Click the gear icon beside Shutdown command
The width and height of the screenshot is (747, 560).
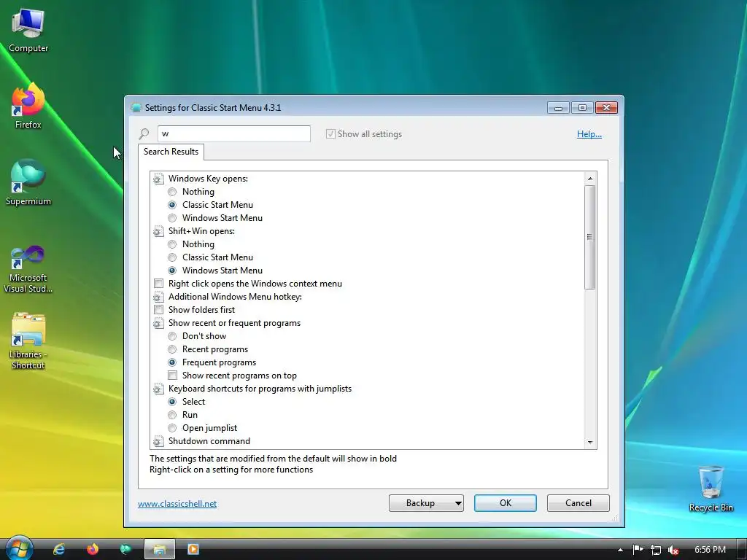click(x=158, y=441)
